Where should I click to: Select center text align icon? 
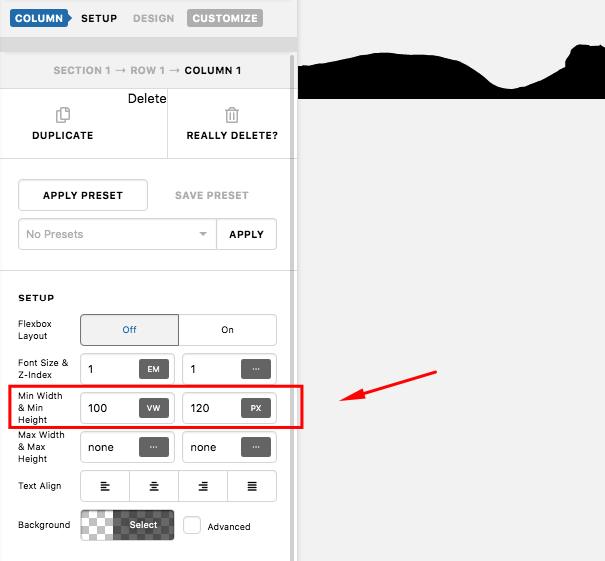point(153,486)
